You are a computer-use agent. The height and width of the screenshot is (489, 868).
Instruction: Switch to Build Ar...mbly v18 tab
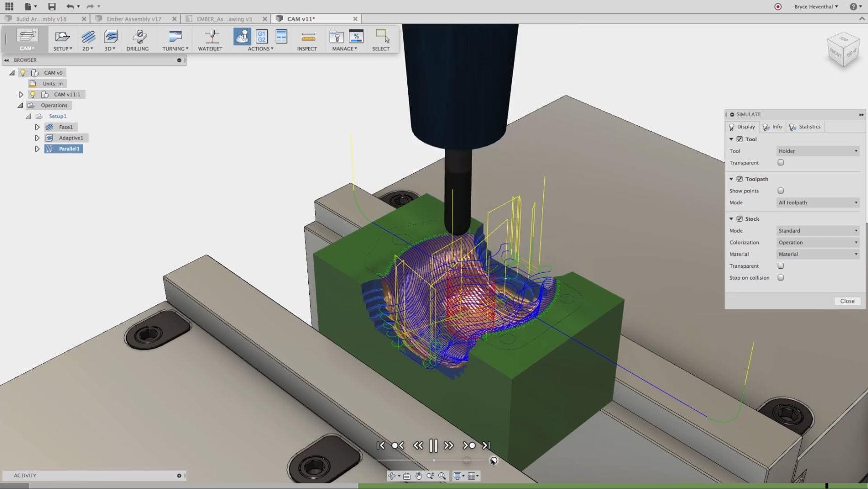(41, 19)
